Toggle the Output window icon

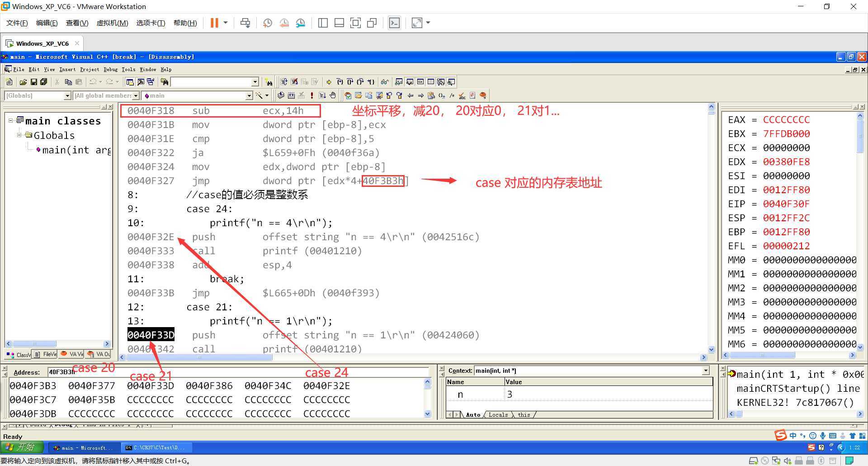pos(141,82)
